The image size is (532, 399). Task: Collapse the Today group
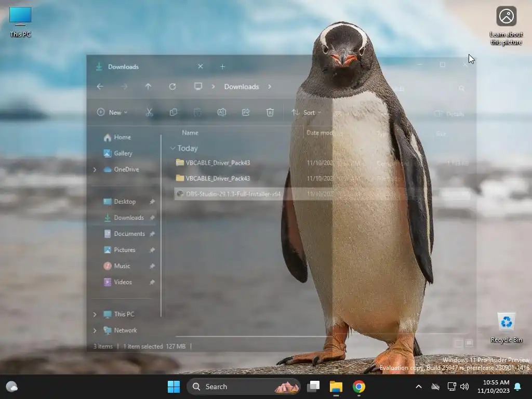[x=172, y=148]
